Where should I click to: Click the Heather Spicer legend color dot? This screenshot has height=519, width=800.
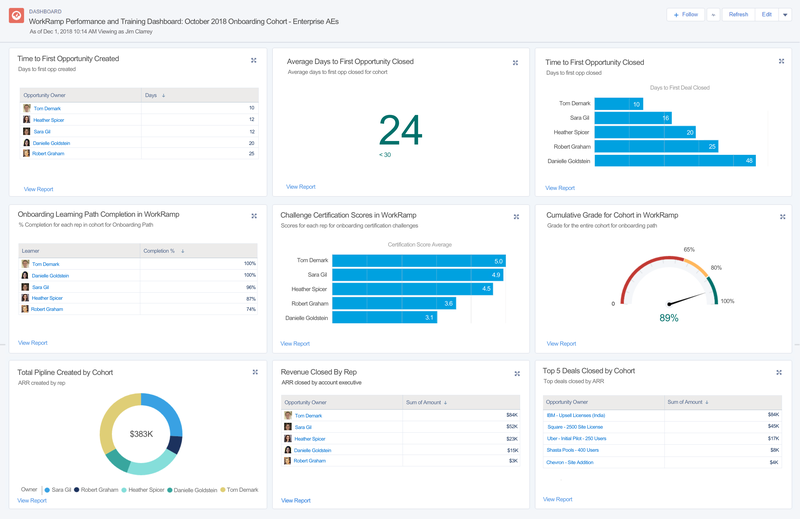pyautogui.click(x=124, y=490)
